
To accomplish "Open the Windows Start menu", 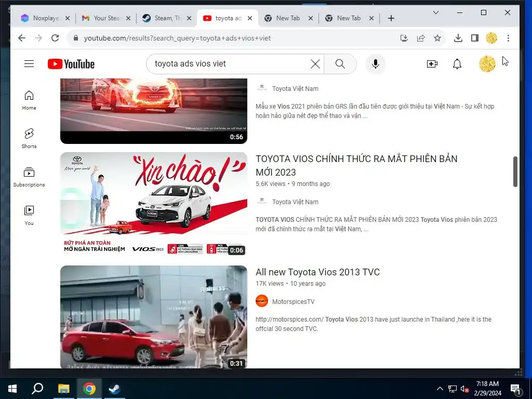I will (12, 388).
